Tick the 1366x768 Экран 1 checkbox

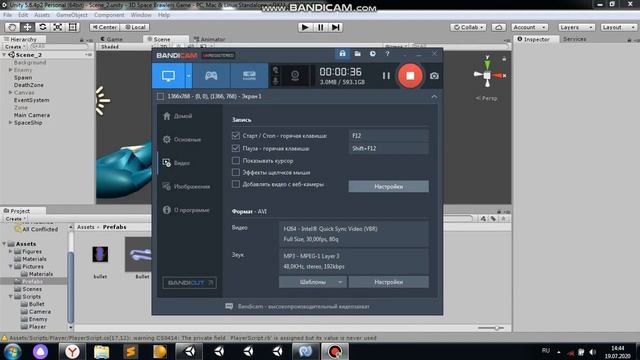[x=160, y=97]
